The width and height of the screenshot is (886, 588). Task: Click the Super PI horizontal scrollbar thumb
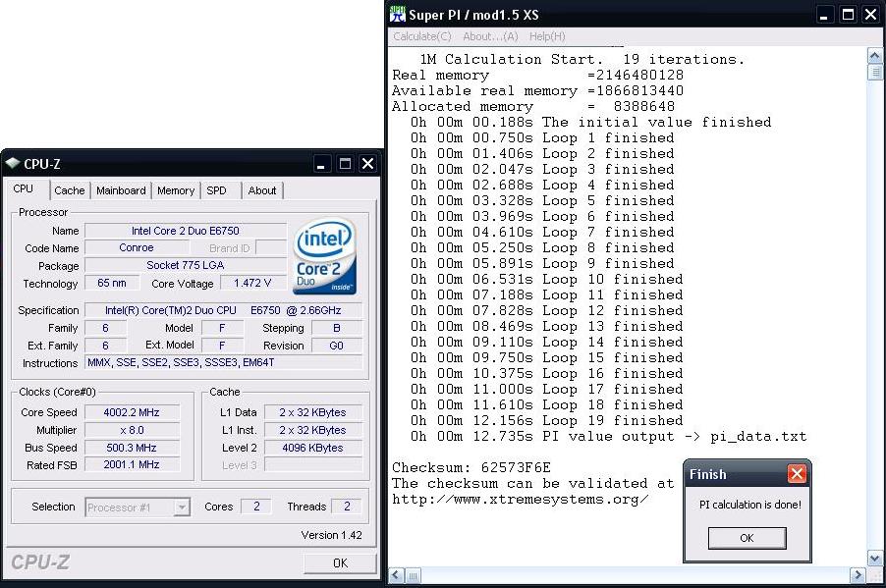pyautogui.click(x=414, y=575)
